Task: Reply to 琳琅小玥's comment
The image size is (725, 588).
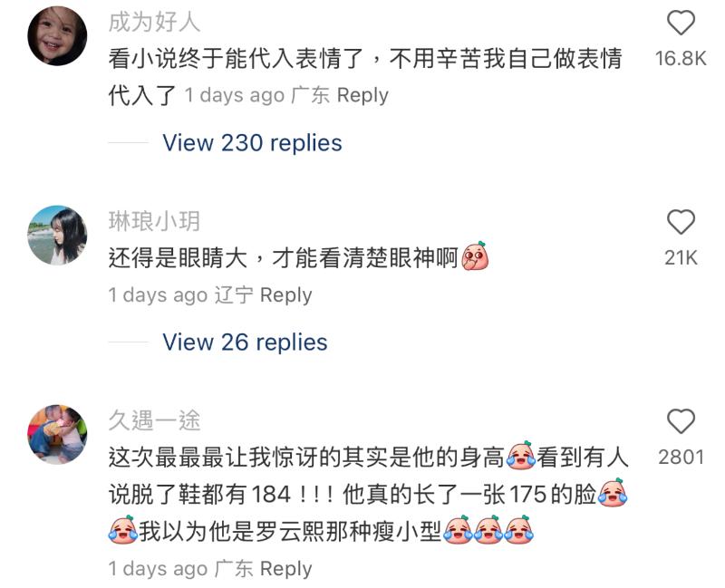Action: [x=285, y=295]
